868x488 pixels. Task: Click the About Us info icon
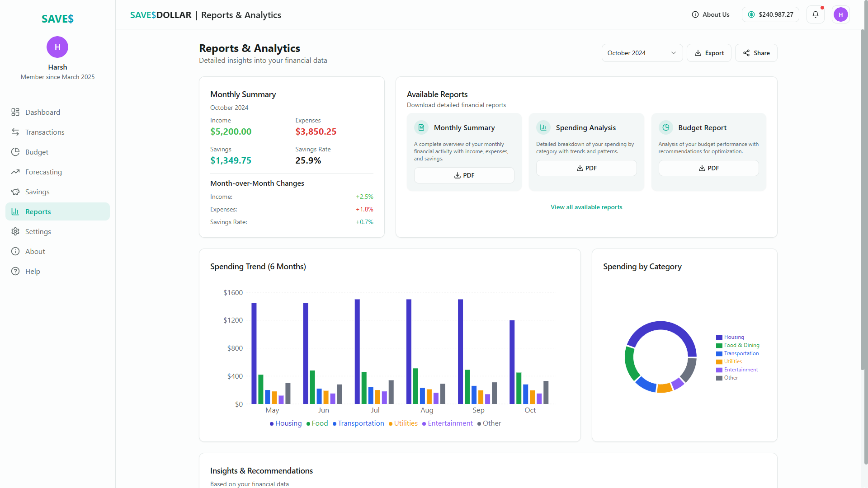coord(695,14)
